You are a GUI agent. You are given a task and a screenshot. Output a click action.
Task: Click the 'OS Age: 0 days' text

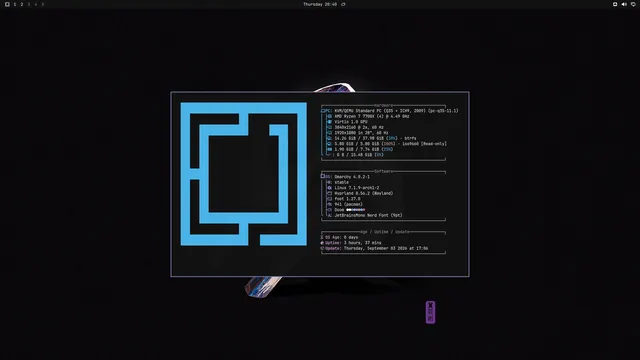[342, 237]
